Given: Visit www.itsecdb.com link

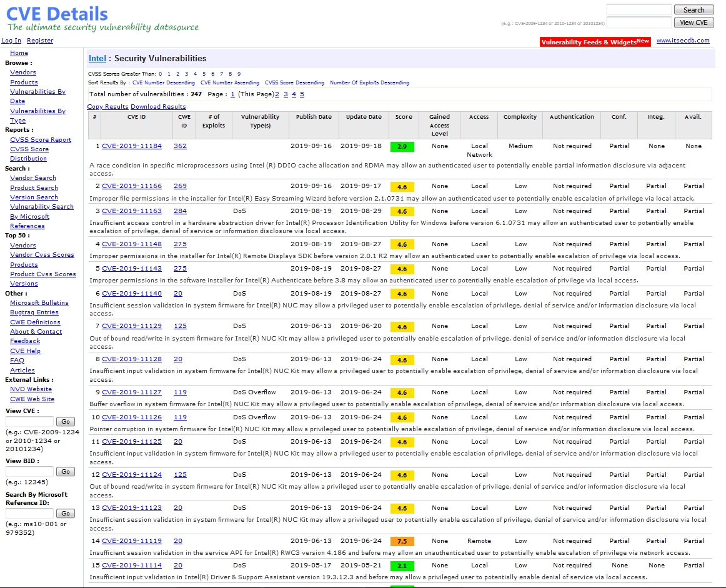Looking at the screenshot, I should [683, 40].
